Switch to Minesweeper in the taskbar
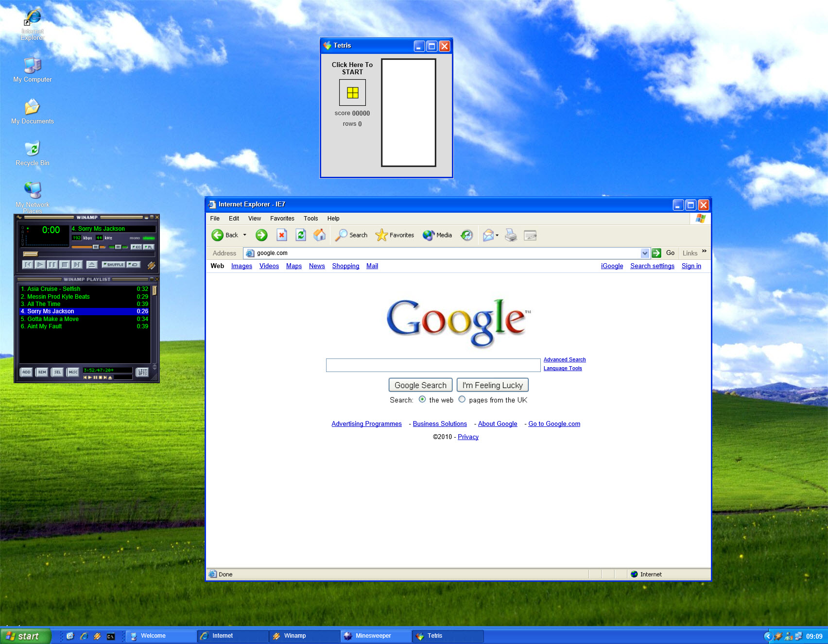828x644 pixels. click(x=376, y=636)
